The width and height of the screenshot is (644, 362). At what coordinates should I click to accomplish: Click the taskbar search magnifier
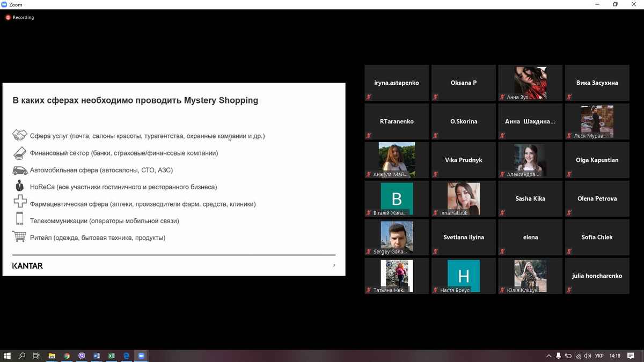(x=22, y=356)
